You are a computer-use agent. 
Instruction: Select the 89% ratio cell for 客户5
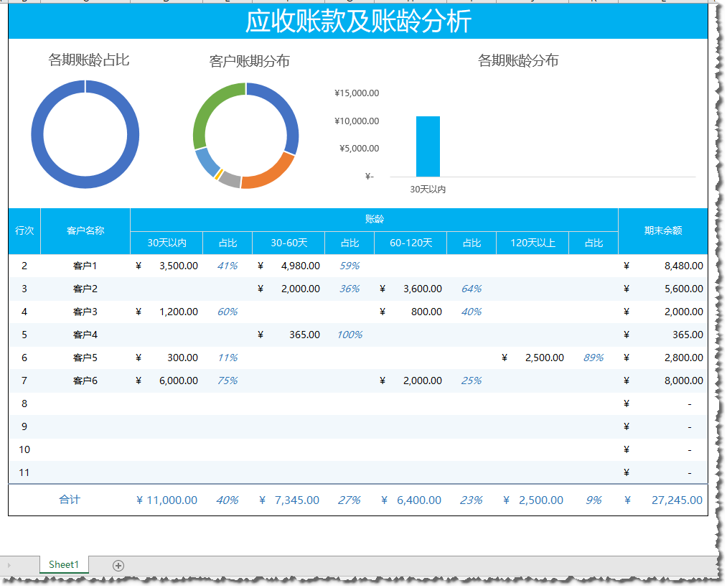tap(593, 358)
